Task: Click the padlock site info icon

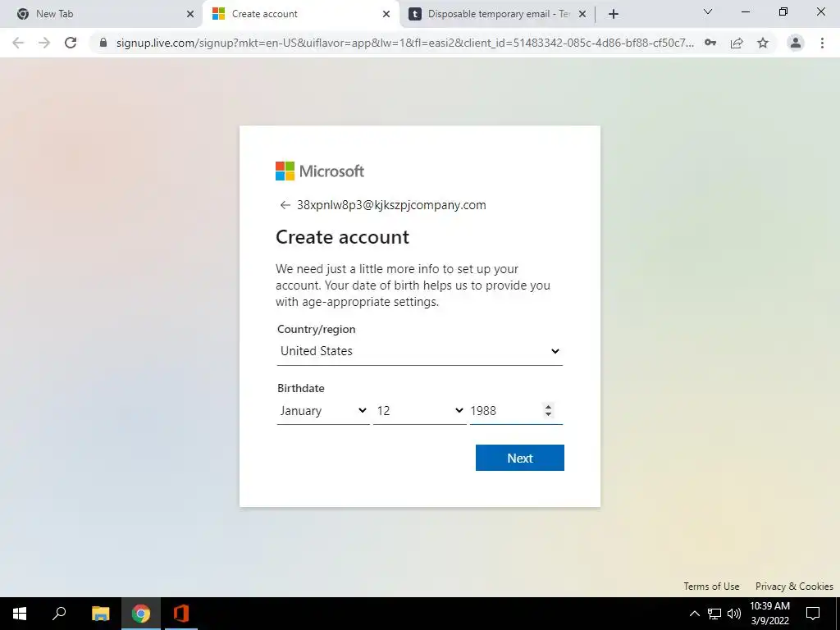Action: [x=103, y=43]
